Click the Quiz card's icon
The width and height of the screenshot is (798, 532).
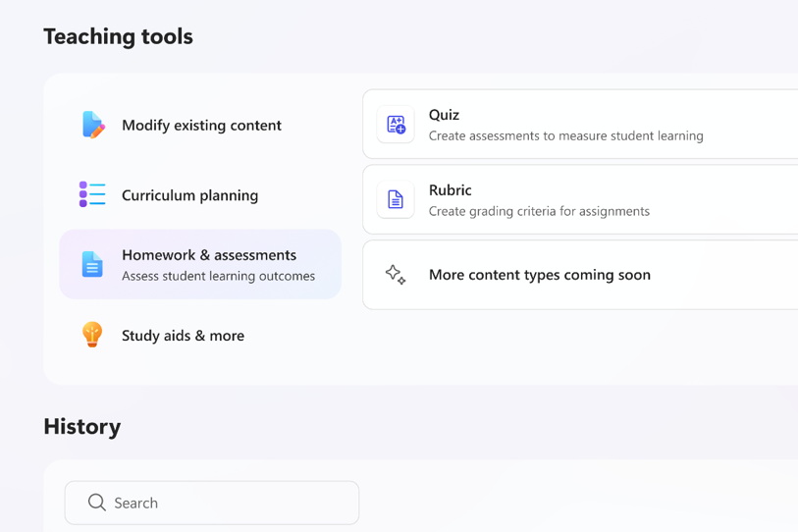(x=396, y=125)
